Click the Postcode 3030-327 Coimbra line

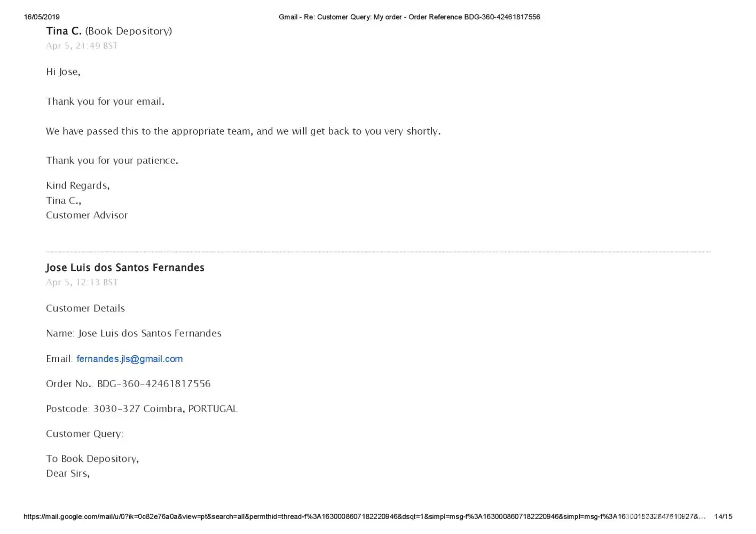pyautogui.click(x=141, y=409)
